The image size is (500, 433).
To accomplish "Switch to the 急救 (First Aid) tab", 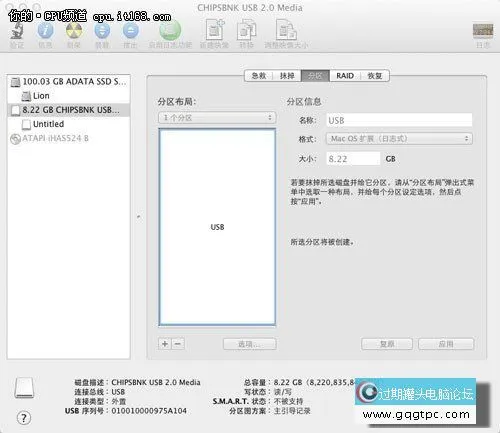I will point(259,76).
